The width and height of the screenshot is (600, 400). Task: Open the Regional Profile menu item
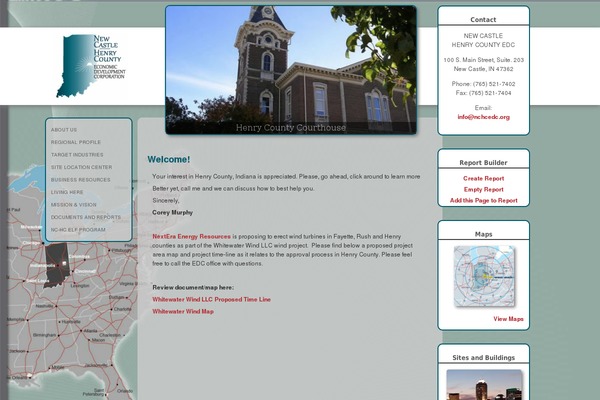76,142
